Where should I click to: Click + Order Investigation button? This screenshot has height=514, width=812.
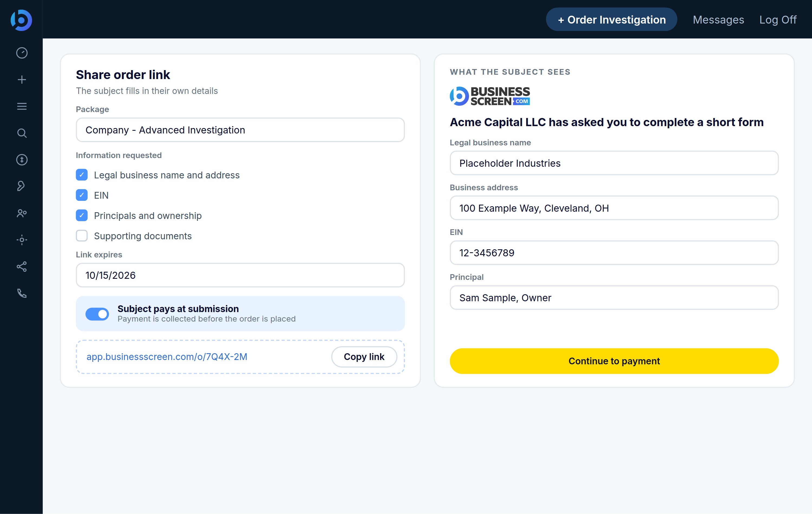click(611, 19)
